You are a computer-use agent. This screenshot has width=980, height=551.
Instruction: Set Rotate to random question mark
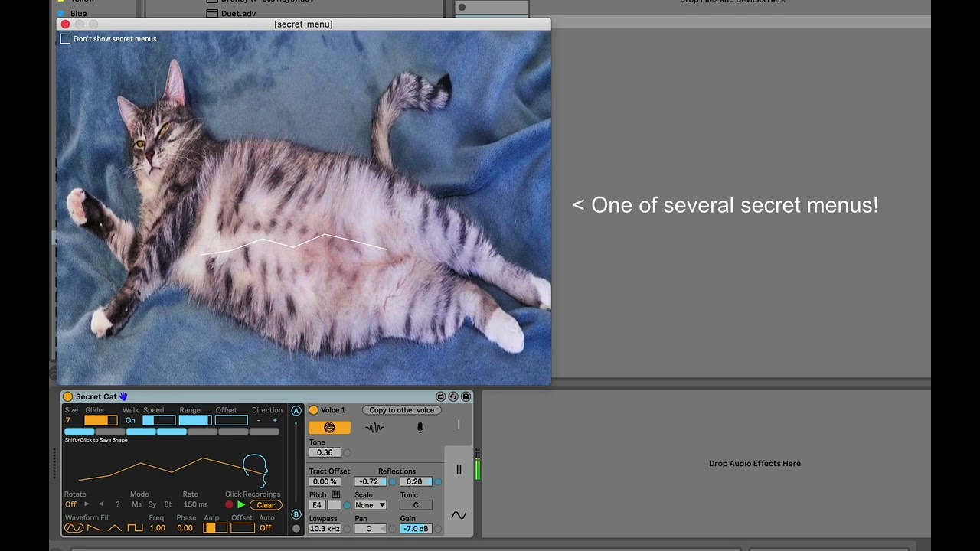point(117,504)
